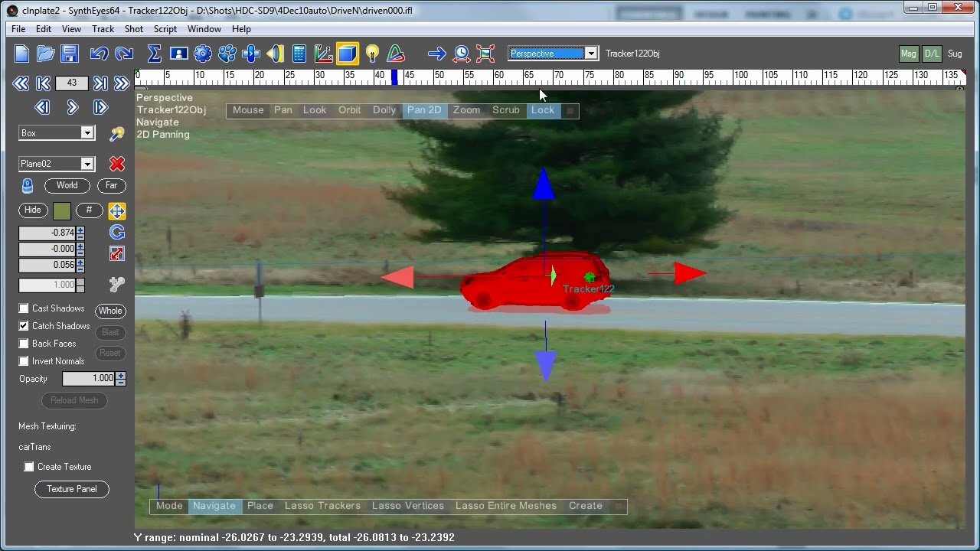Toggle the World coordinate button
The width and height of the screenshot is (980, 551).
67,185
